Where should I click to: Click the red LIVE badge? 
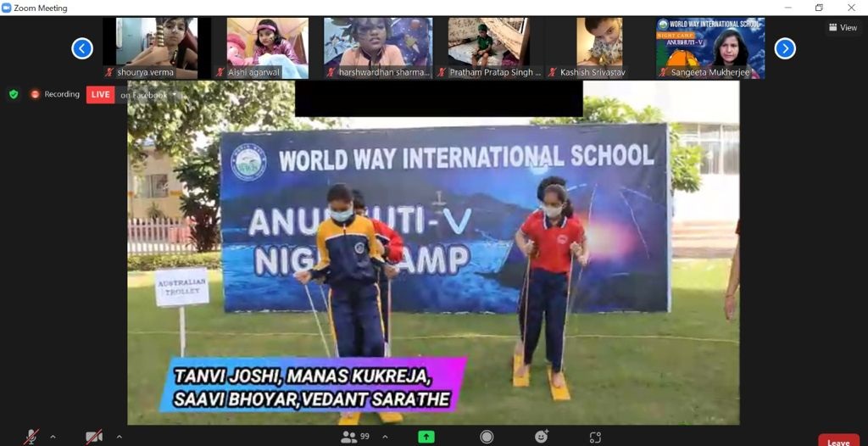click(x=100, y=95)
